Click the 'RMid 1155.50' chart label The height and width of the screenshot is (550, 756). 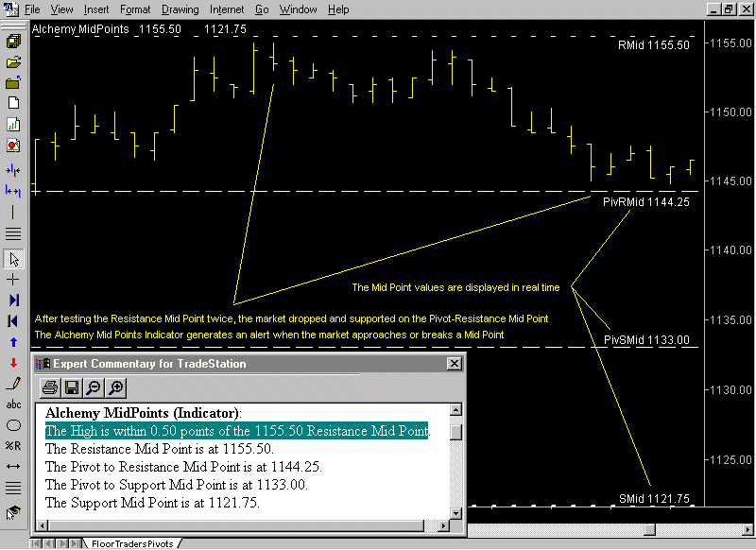[654, 45]
